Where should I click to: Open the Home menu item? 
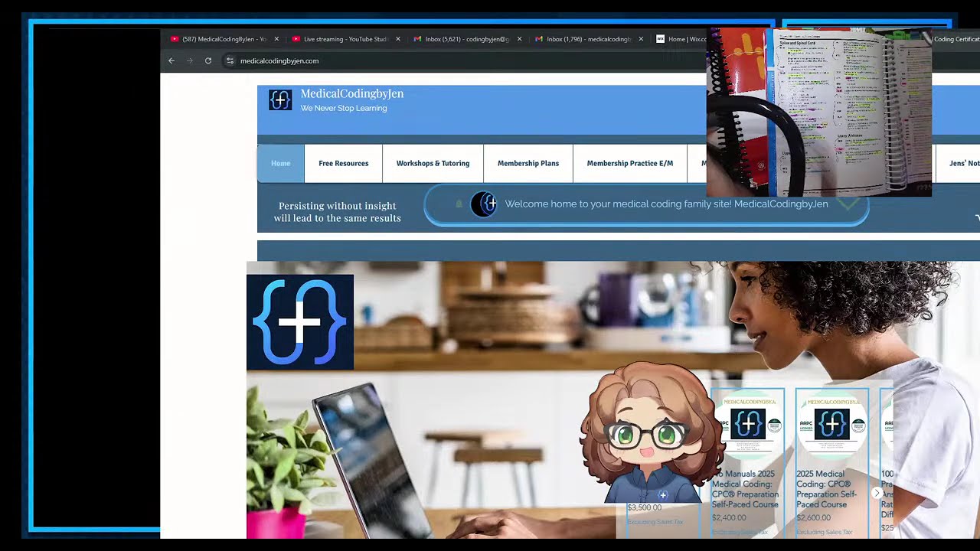click(x=280, y=163)
